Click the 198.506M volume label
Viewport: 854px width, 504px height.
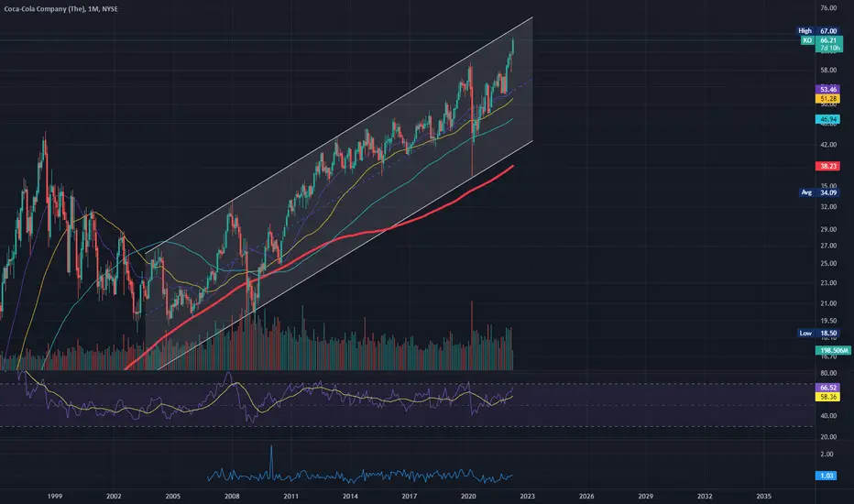[x=833, y=350]
